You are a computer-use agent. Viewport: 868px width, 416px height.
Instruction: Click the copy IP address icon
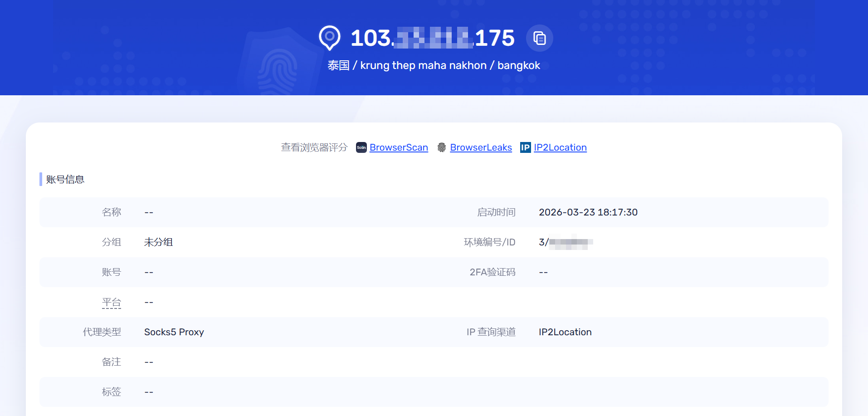[x=539, y=38]
